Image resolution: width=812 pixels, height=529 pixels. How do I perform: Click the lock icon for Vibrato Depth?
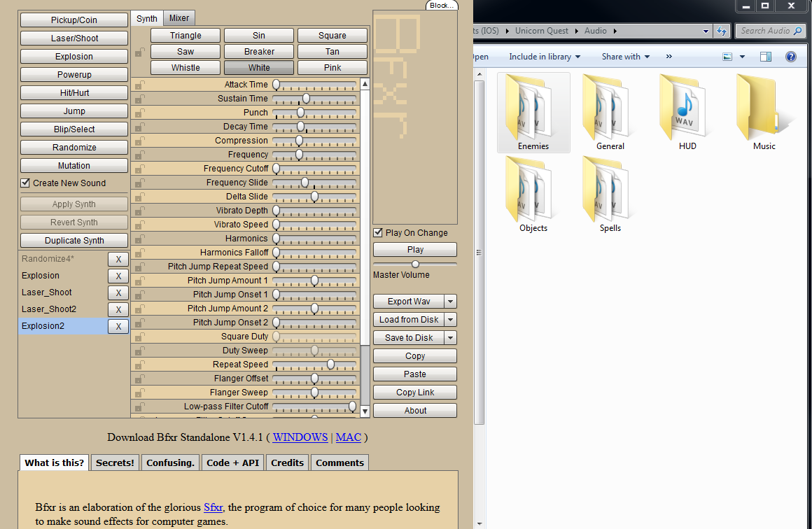point(139,211)
